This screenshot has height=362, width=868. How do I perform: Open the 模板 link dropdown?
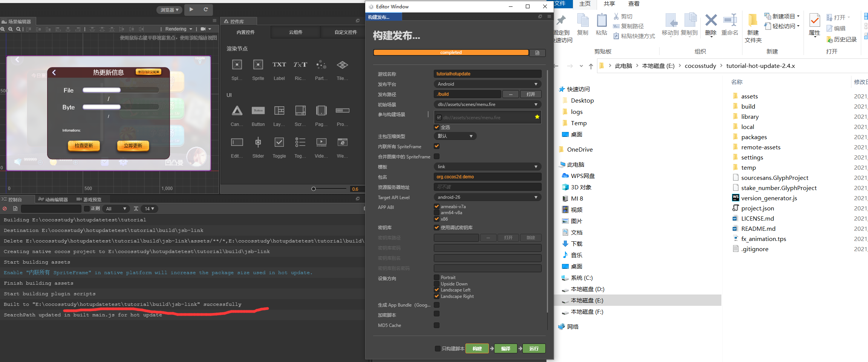(488, 167)
